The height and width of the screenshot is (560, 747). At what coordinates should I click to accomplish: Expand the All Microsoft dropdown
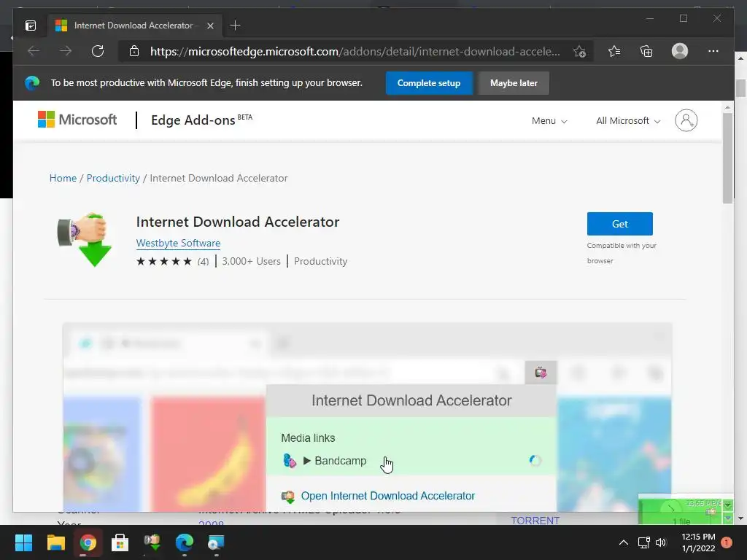628,120
